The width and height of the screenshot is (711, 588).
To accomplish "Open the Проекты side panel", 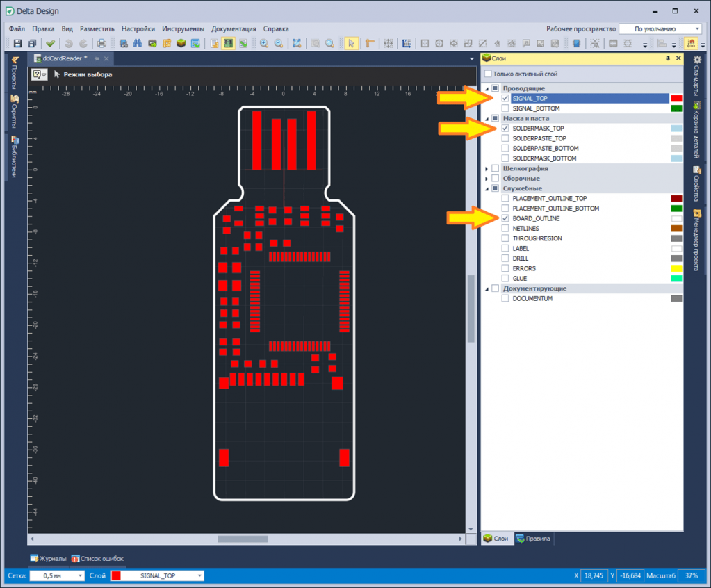I will tap(15, 72).
